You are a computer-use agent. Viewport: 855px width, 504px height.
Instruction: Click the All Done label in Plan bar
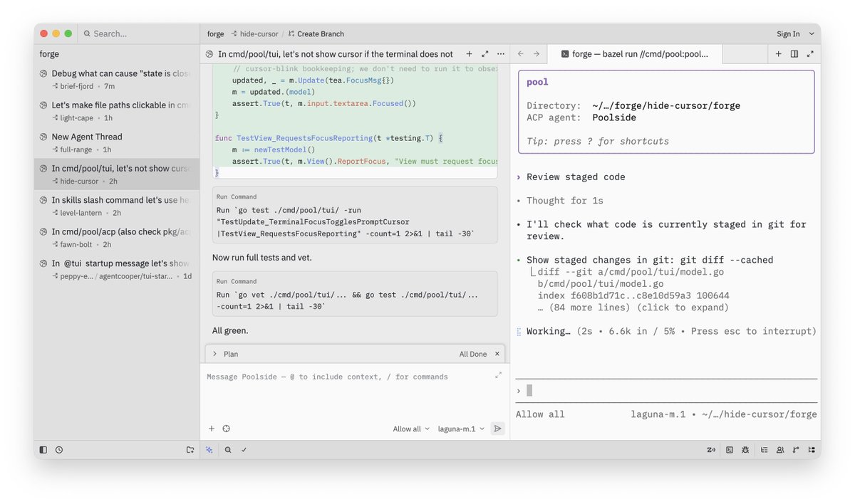pos(473,354)
